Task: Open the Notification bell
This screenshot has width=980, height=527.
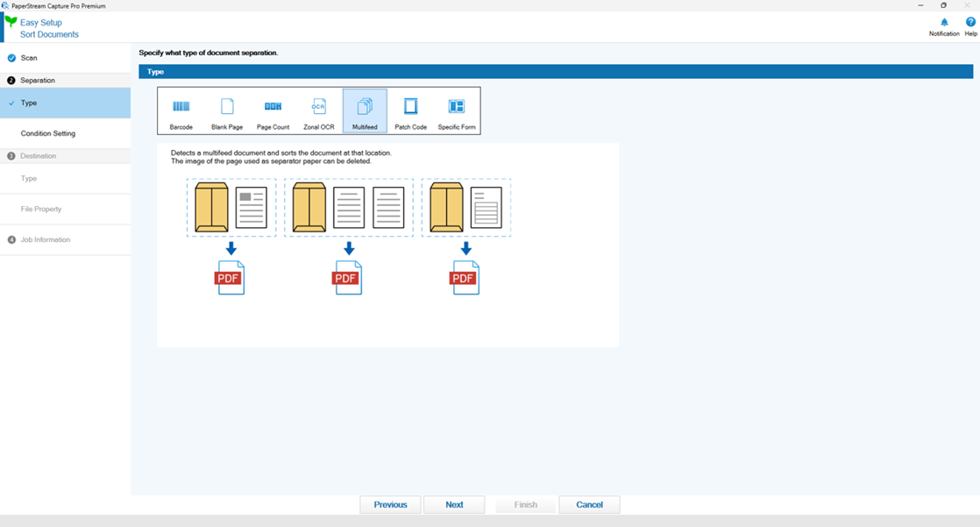Action: 944,26
